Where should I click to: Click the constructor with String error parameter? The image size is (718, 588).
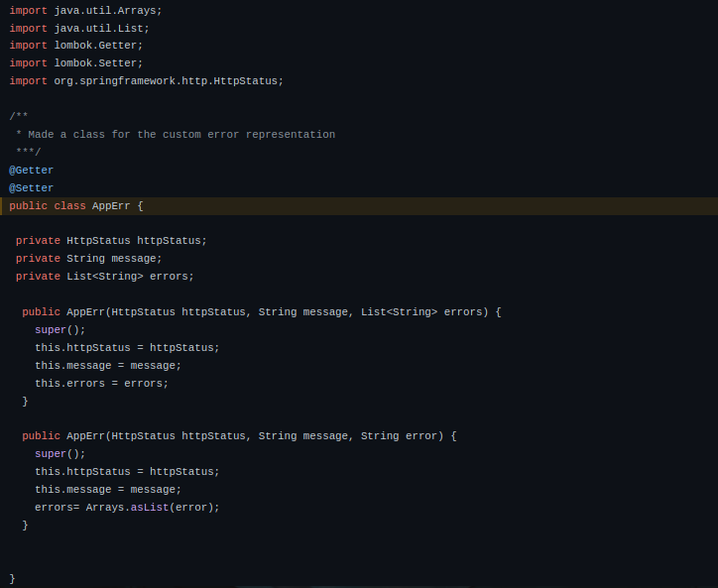point(238,436)
